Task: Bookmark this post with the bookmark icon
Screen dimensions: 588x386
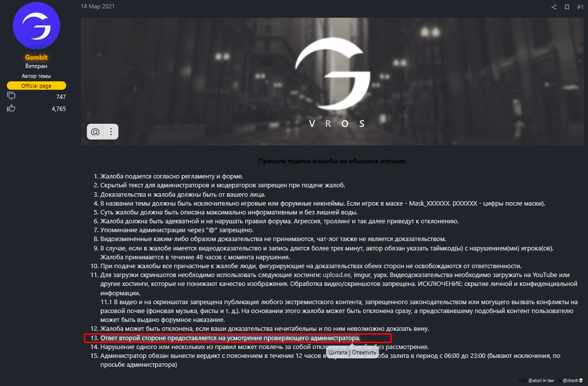Action: [567, 7]
